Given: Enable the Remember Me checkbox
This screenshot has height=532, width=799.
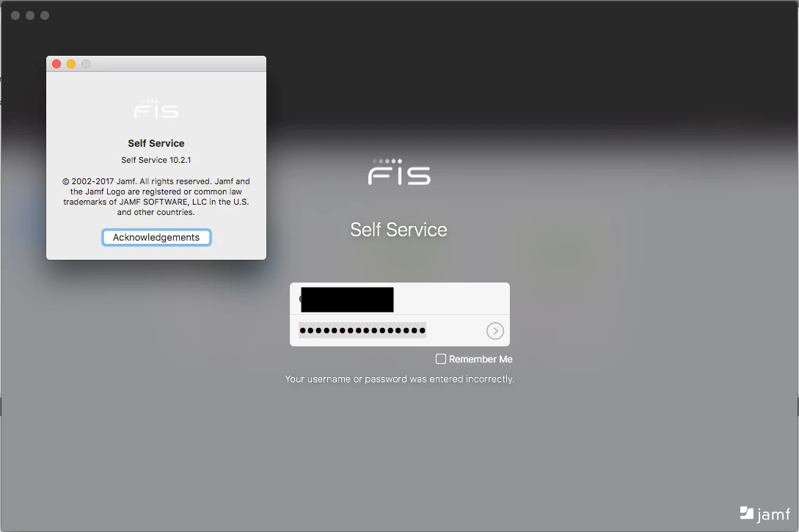Looking at the screenshot, I should pos(441,359).
